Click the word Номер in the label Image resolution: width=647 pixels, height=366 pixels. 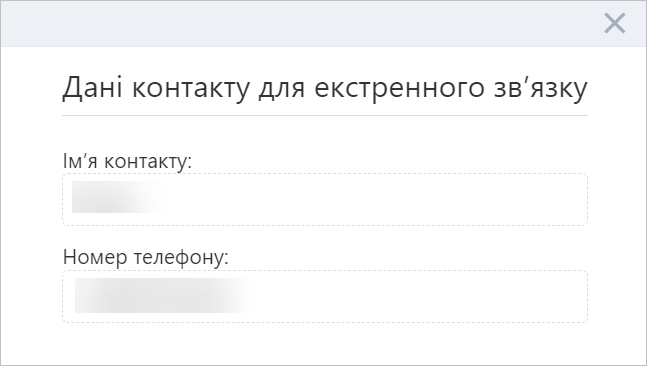95,257
